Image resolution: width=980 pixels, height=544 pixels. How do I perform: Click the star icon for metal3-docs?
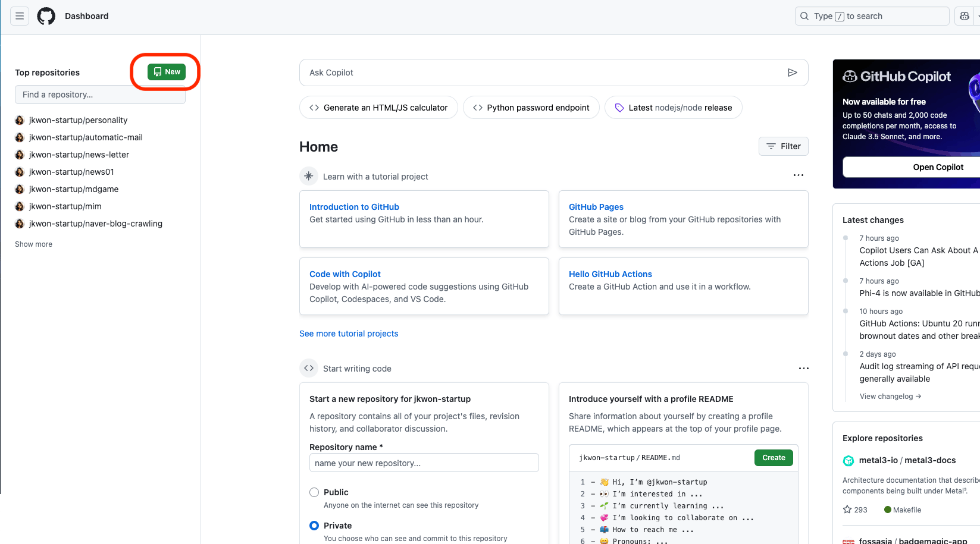coord(847,510)
